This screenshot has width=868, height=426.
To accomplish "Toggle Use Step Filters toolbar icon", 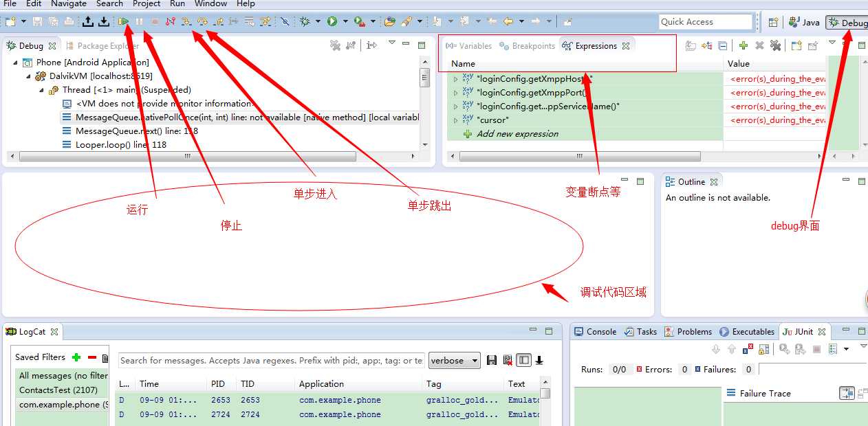I will [266, 22].
